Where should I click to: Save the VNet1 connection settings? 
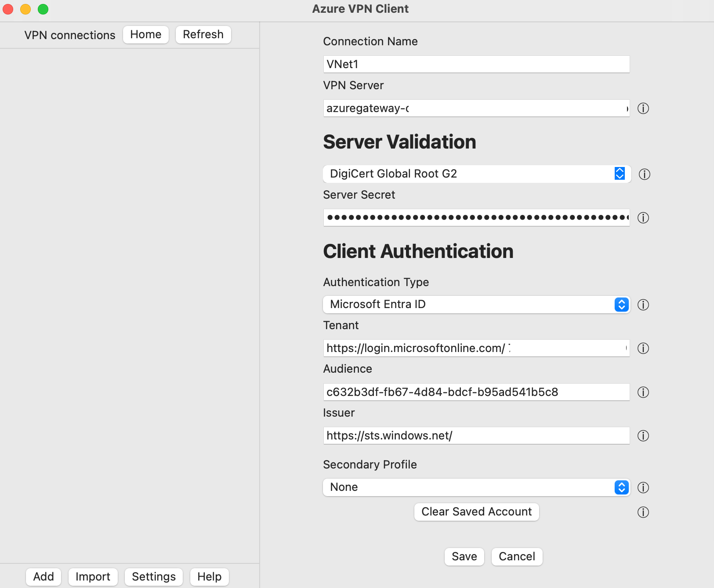[464, 556]
